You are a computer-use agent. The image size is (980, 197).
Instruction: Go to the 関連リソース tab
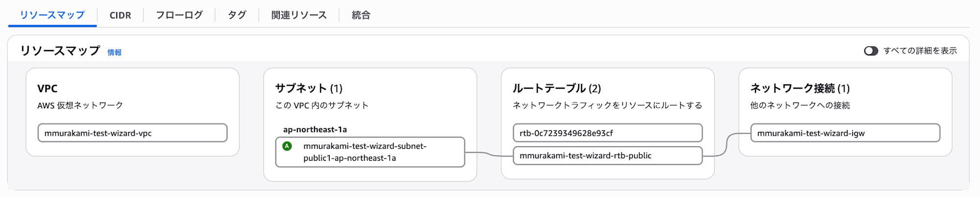(299, 15)
